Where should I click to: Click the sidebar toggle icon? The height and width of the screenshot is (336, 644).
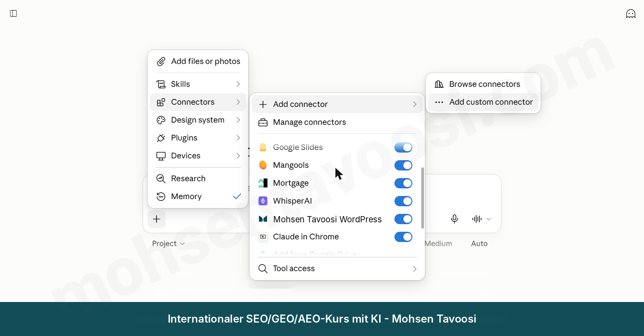(x=13, y=14)
